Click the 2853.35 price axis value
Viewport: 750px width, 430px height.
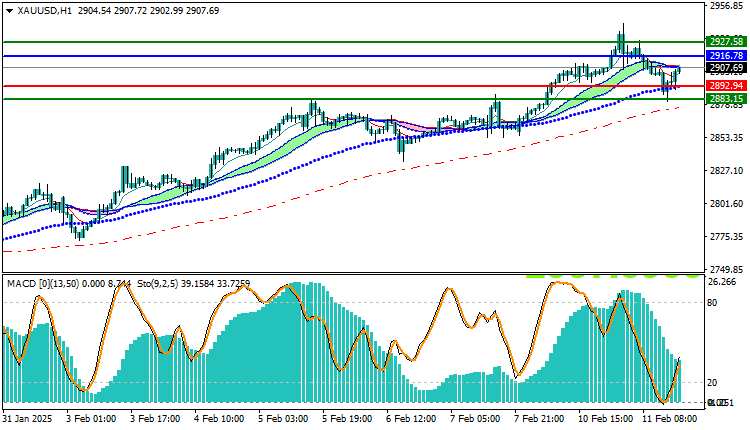(x=727, y=138)
